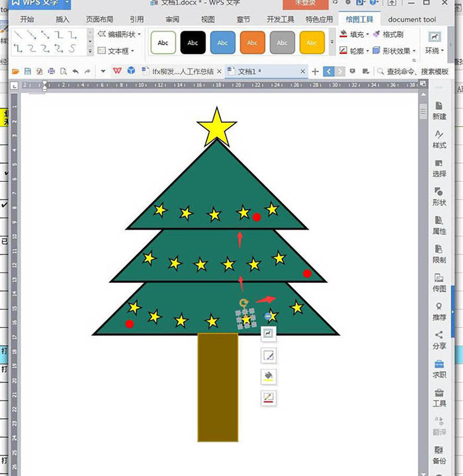
Task: Click the floating outline color icon
Action: 269,398
